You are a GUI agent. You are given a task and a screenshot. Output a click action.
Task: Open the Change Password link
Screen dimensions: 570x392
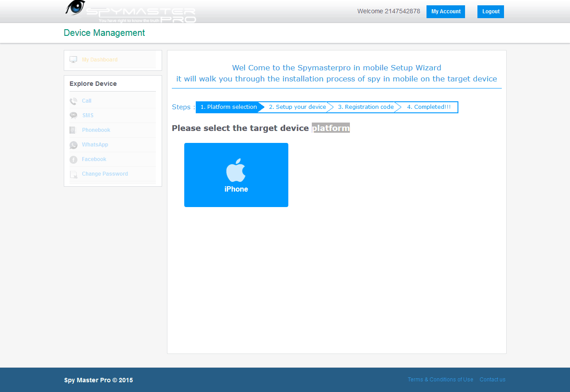pyautogui.click(x=105, y=174)
